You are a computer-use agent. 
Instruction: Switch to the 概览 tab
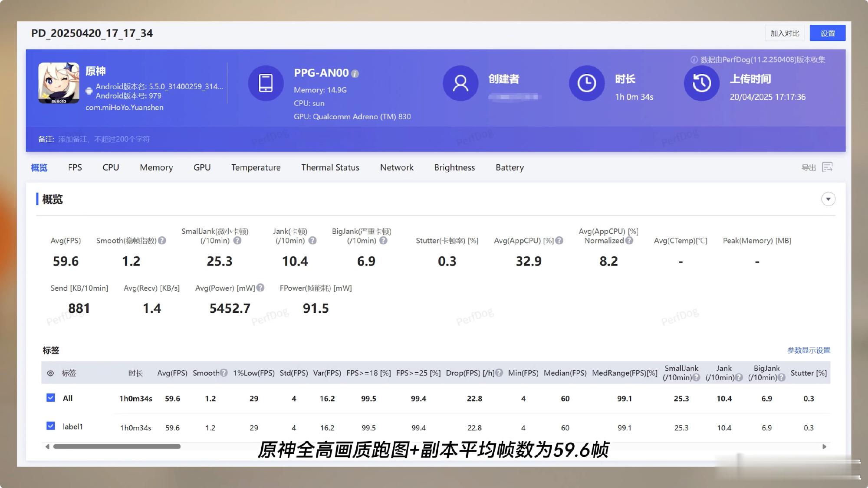click(x=39, y=167)
